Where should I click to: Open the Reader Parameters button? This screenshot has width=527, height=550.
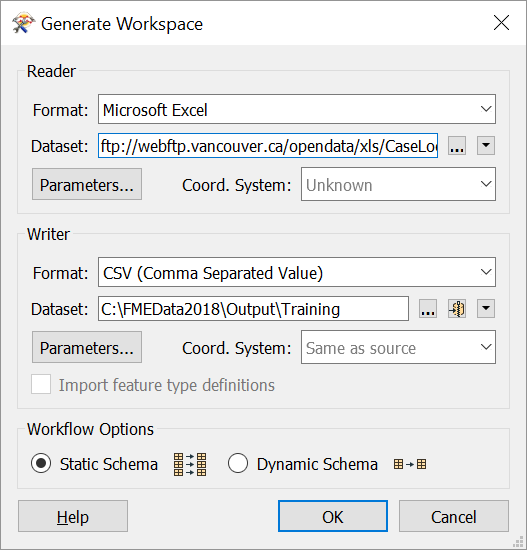[x=87, y=184]
